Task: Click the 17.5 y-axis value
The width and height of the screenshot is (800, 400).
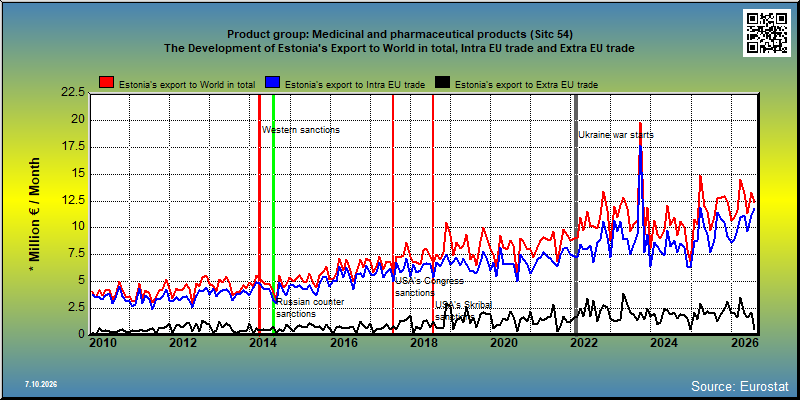Action: [71, 147]
